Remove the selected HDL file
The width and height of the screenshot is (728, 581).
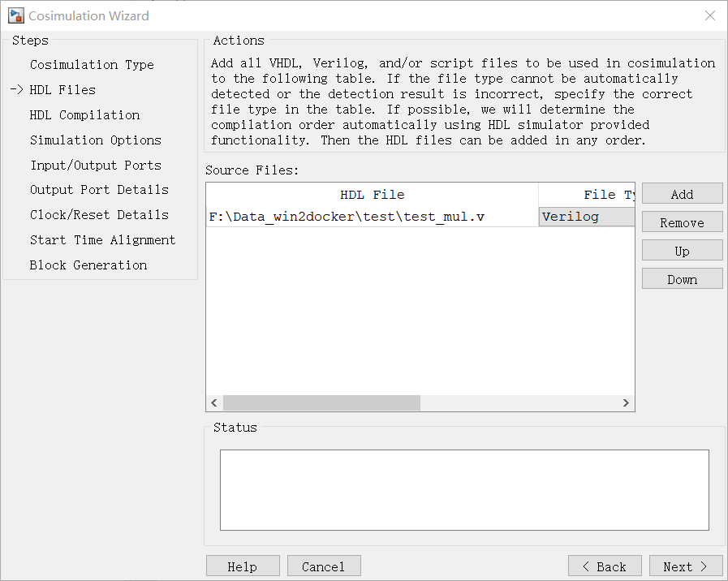point(682,222)
